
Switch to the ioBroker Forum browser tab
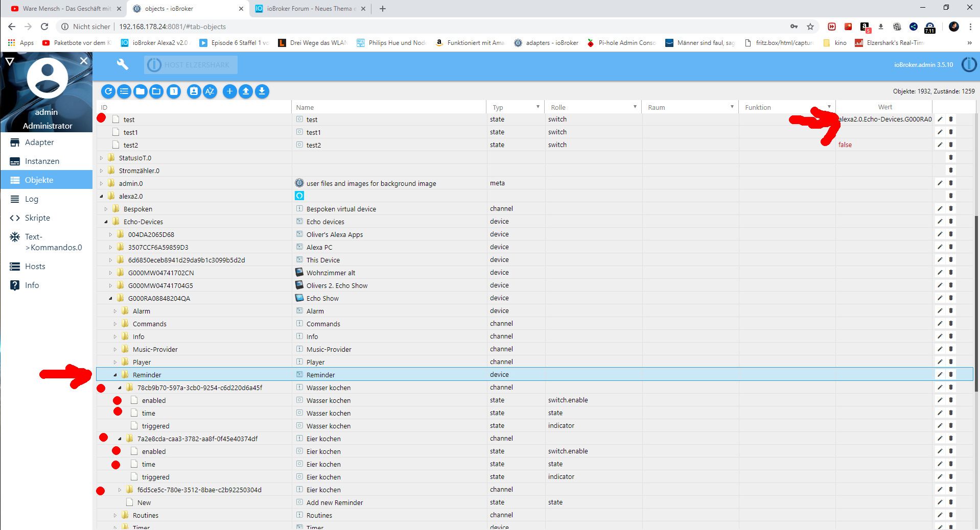click(x=310, y=9)
